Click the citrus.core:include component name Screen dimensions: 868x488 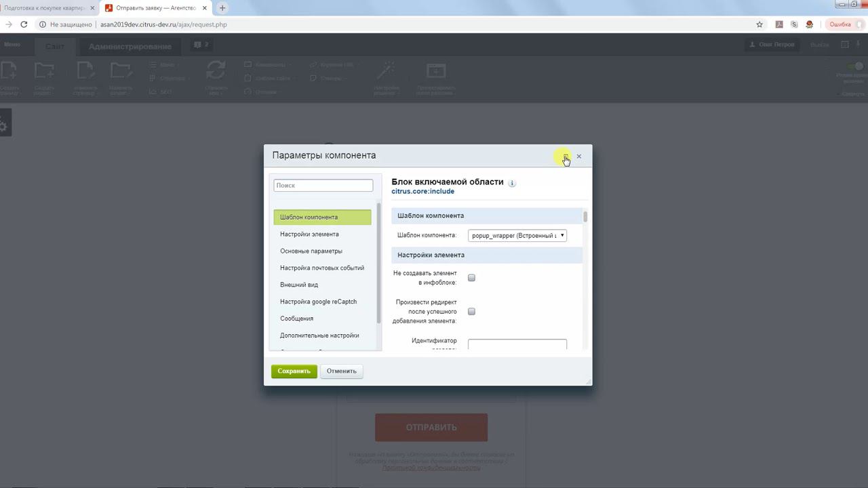click(x=423, y=192)
